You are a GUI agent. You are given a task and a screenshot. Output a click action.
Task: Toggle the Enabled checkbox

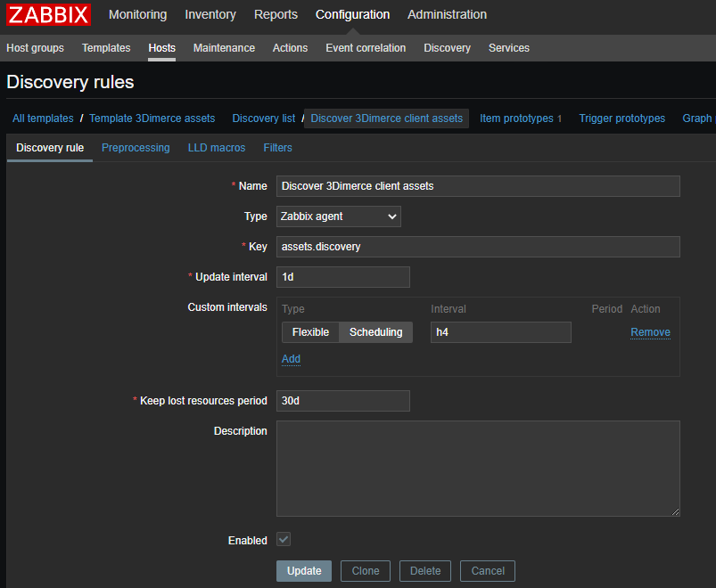click(x=284, y=540)
